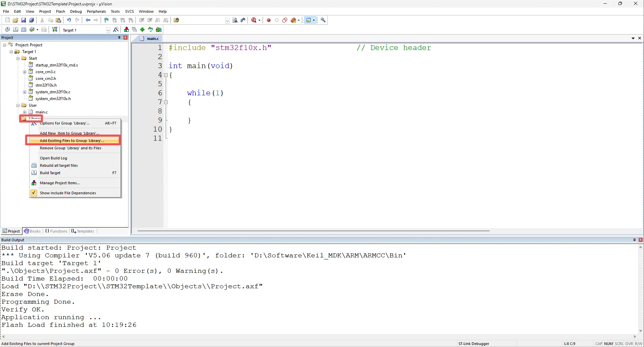Insert a breakpoint with the red dot icon

(269, 20)
